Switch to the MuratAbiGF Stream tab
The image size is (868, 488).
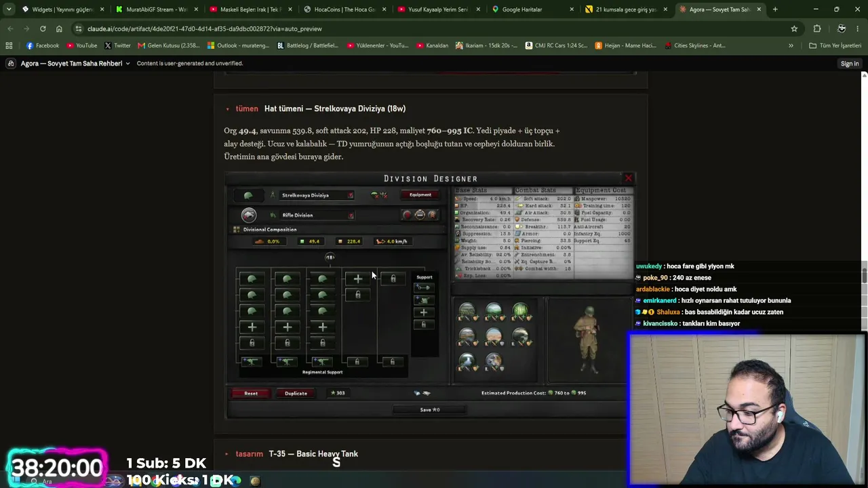[x=157, y=9]
